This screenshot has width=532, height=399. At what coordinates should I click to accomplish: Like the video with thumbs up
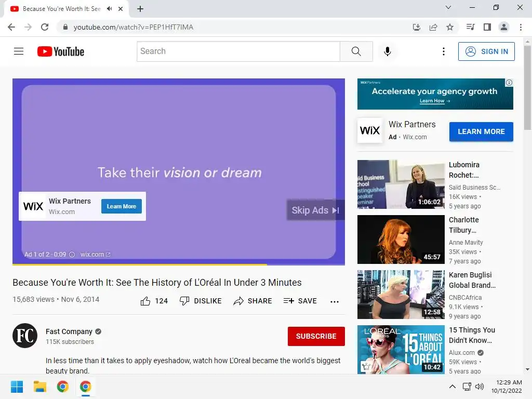[154, 301]
